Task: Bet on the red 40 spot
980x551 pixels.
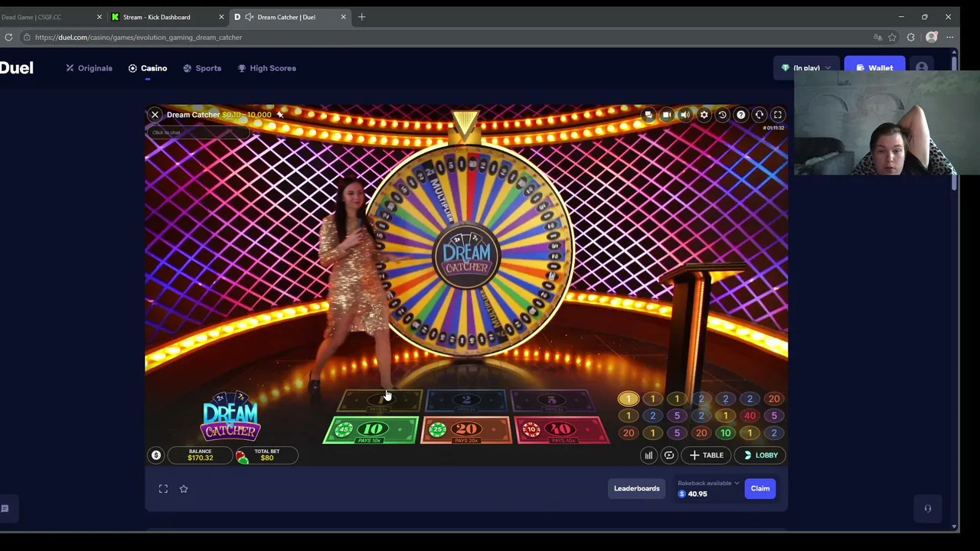Action: click(x=561, y=431)
